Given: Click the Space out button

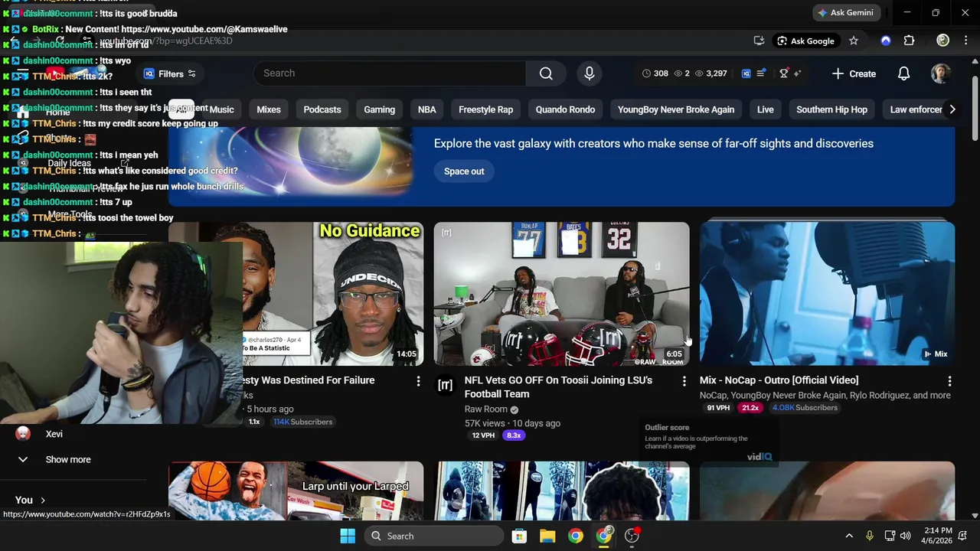Looking at the screenshot, I should point(464,171).
